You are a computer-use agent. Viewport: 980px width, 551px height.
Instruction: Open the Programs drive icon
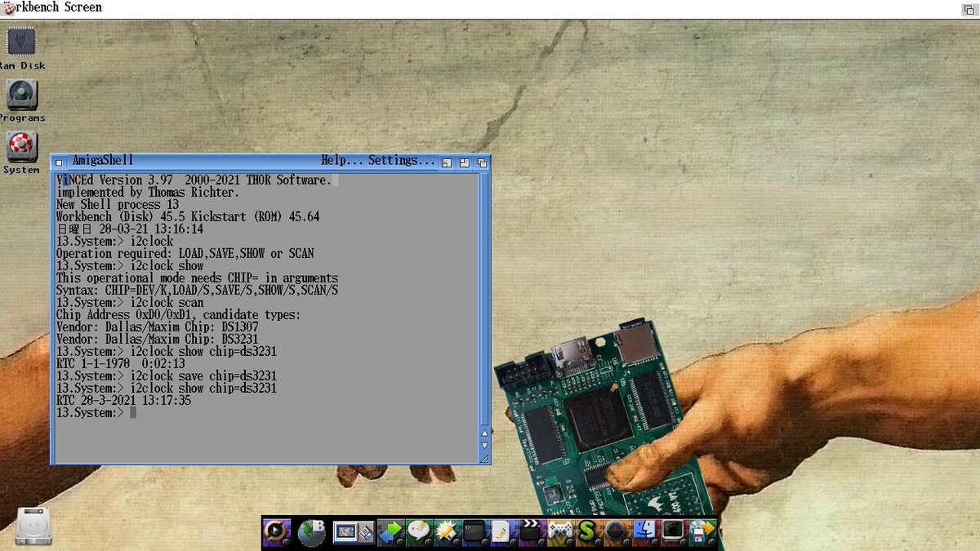pyautogui.click(x=22, y=94)
